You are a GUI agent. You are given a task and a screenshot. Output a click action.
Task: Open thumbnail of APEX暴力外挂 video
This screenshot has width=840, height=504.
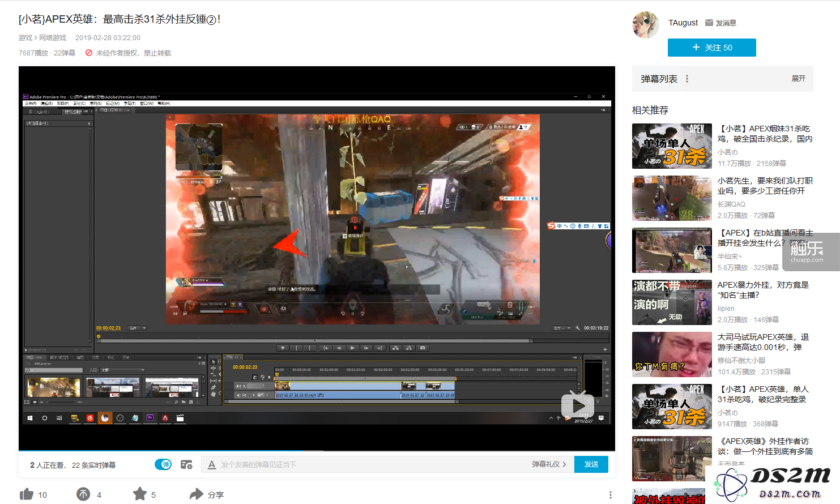(672, 302)
